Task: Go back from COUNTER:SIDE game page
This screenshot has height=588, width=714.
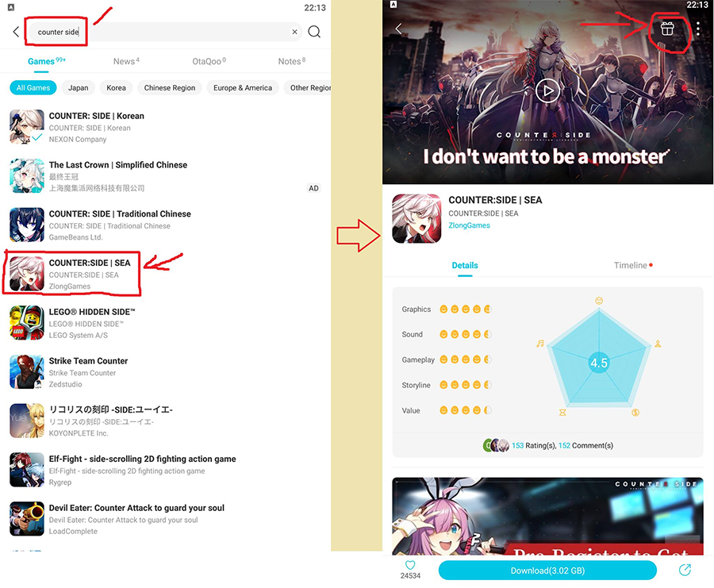Action: pos(398,29)
